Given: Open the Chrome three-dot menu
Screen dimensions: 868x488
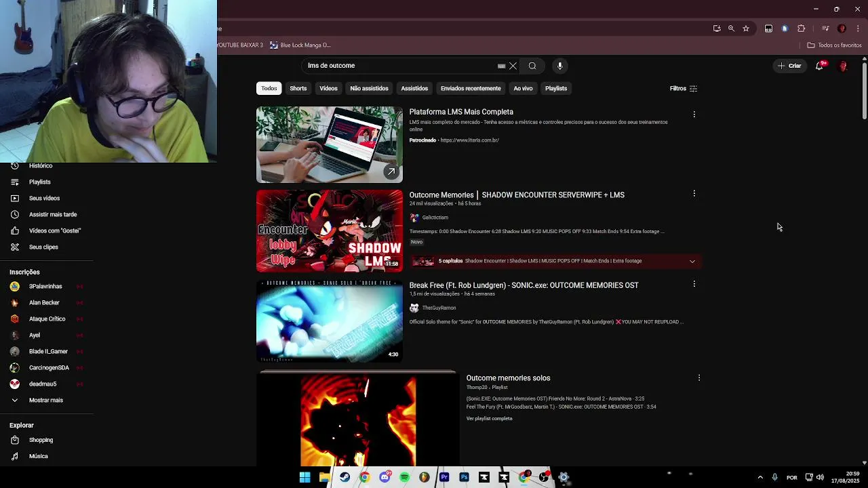Looking at the screenshot, I should (858, 28).
